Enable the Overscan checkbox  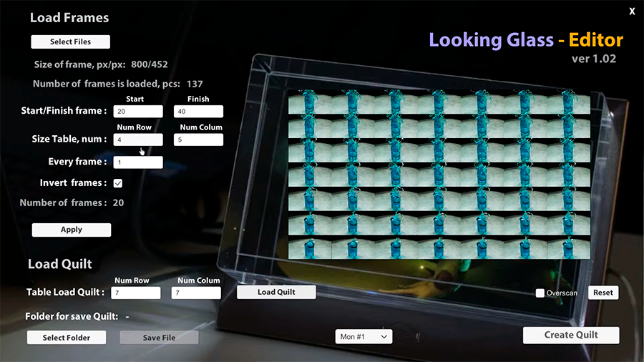540,293
